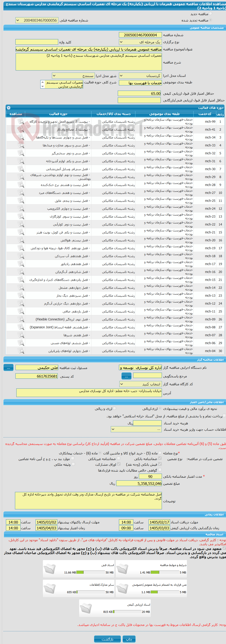The height and width of the screenshot is (644, 226).
Task: Open کد کارگاه مناقصه گزار dropdown
Action: click(x=141, y=384)
